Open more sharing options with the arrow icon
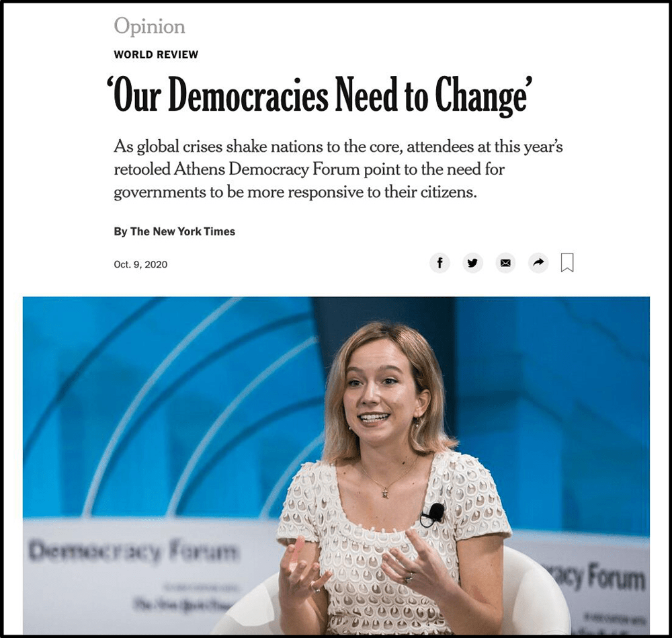This screenshot has width=672, height=638. tap(538, 262)
